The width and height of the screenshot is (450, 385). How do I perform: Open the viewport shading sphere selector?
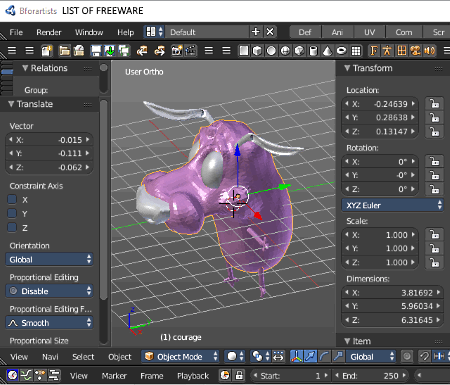pos(235,357)
